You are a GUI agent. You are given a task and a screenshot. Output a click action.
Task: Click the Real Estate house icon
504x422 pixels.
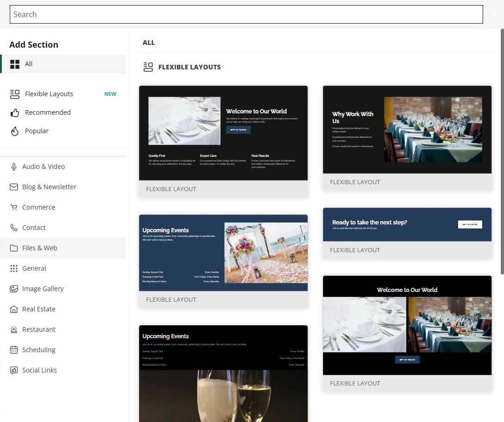14,309
